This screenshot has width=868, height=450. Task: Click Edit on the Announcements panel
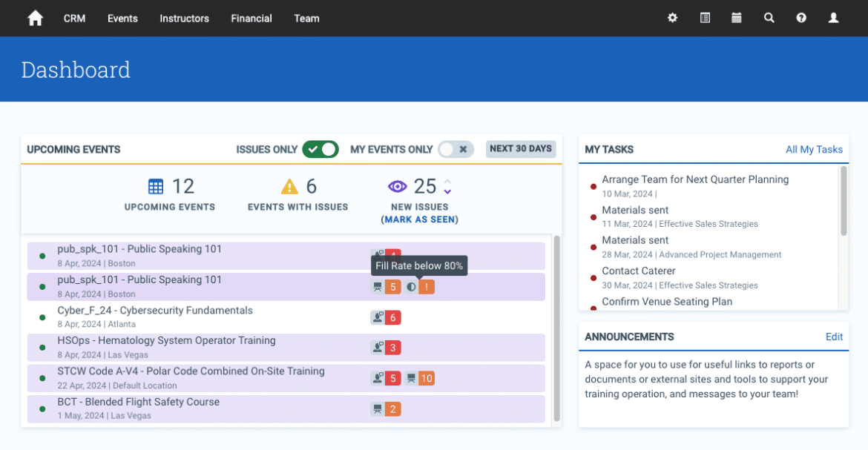(x=834, y=337)
